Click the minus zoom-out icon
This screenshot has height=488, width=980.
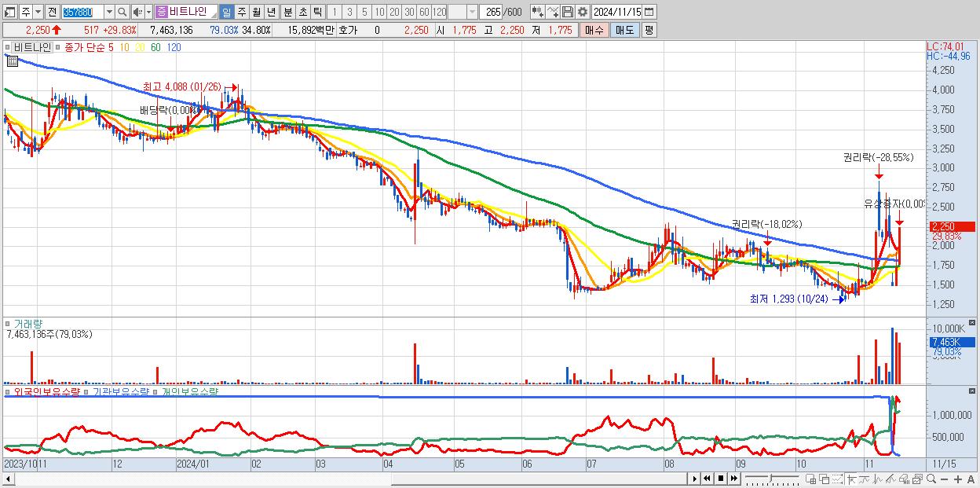click(x=944, y=479)
